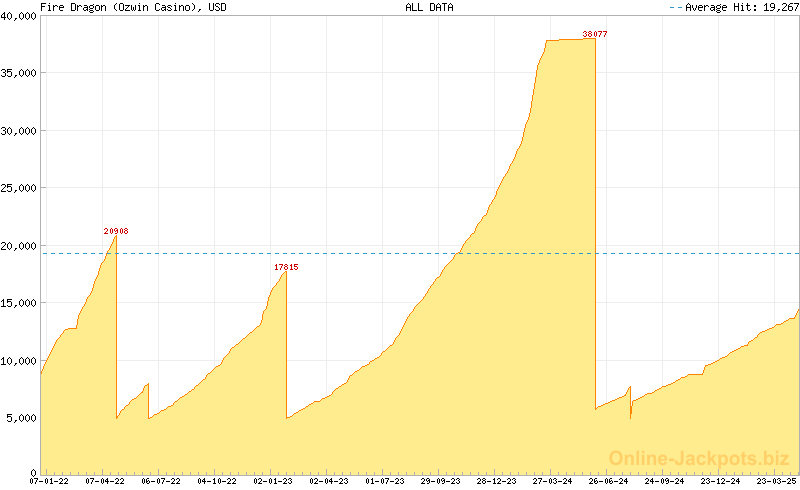Click the 5,000 y-axis label
The height and width of the screenshot is (490, 800).
click(21, 417)
